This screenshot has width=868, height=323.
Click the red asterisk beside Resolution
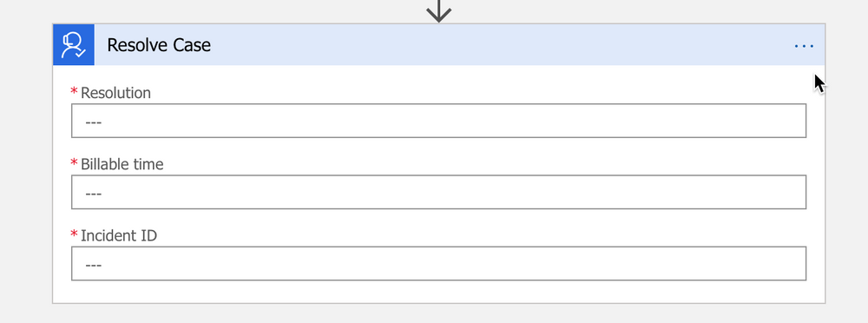click(74, 91)
